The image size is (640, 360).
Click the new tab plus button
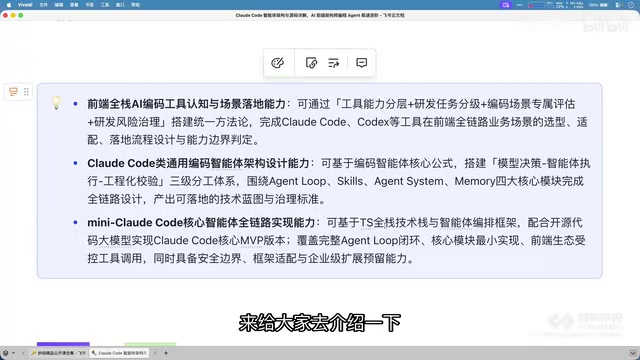[166, 353]
